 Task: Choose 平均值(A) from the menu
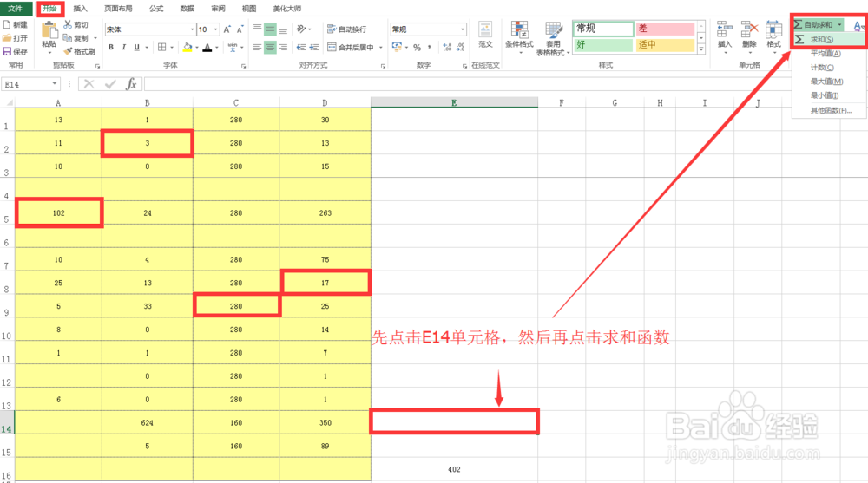point(827,54)
